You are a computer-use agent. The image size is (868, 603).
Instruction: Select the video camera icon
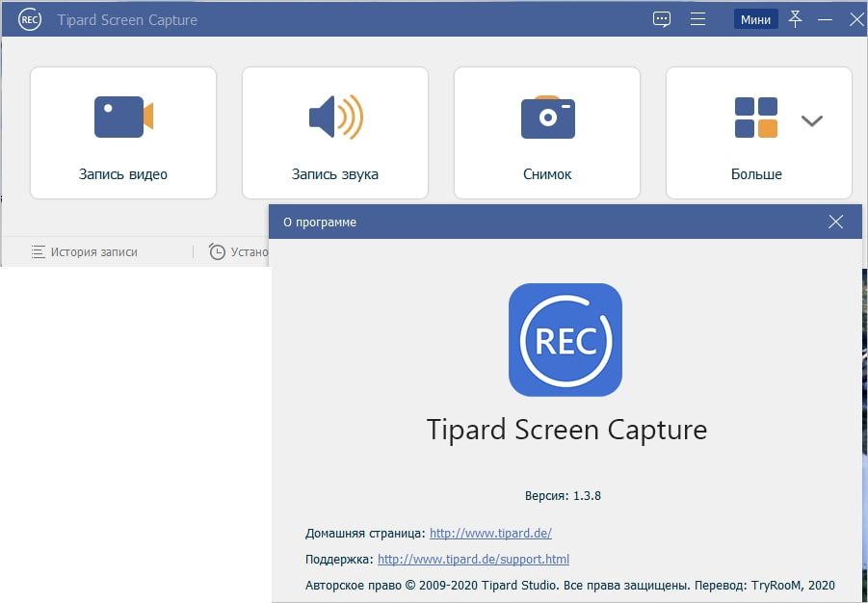[123, 117]
